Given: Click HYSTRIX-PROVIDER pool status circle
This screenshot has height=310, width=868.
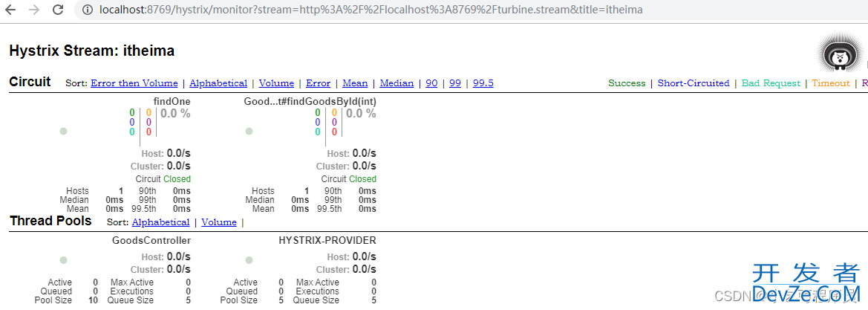Looking at the screenshot, I should pyautogui.click(x=249, y=260).
